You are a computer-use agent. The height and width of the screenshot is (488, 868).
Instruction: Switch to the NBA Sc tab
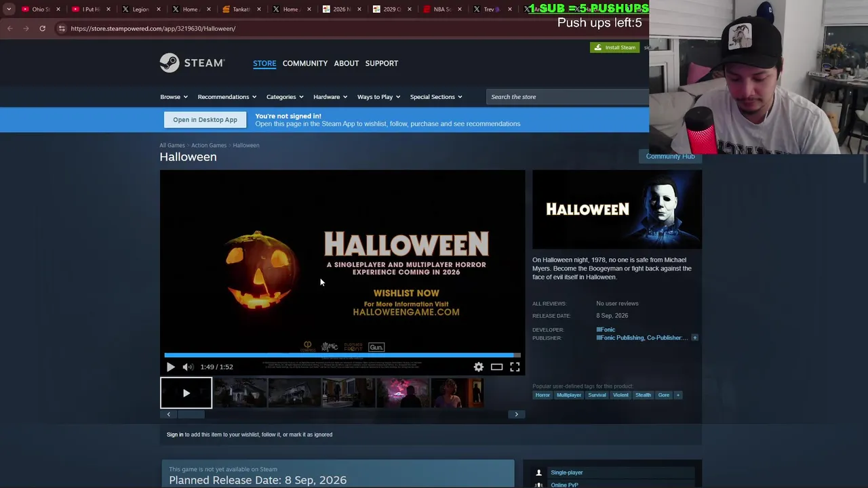click(441, 9)
